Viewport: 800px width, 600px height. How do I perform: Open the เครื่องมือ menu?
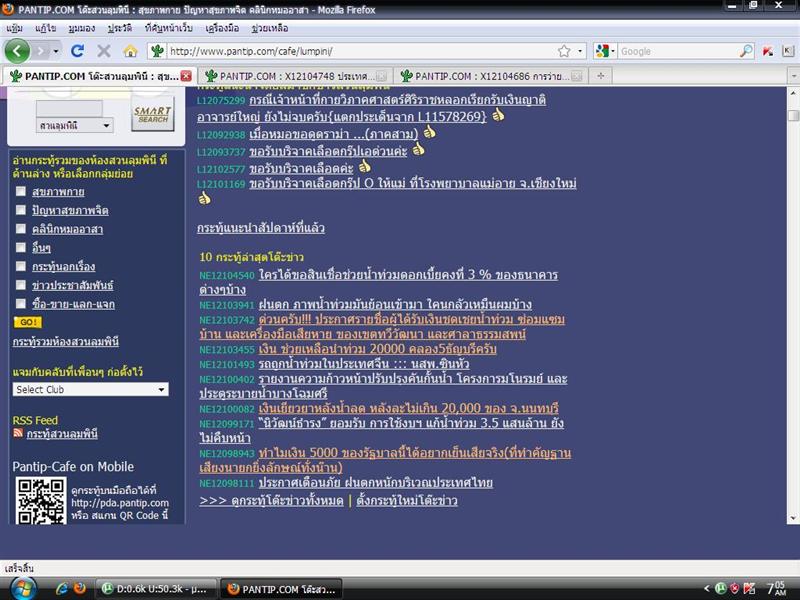click(x=222, y=28)
